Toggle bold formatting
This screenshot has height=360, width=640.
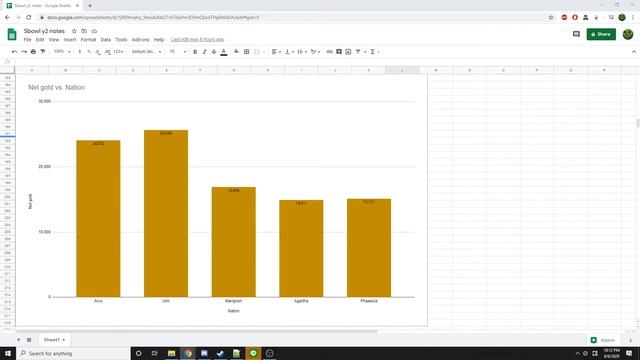tap(195, 52)
